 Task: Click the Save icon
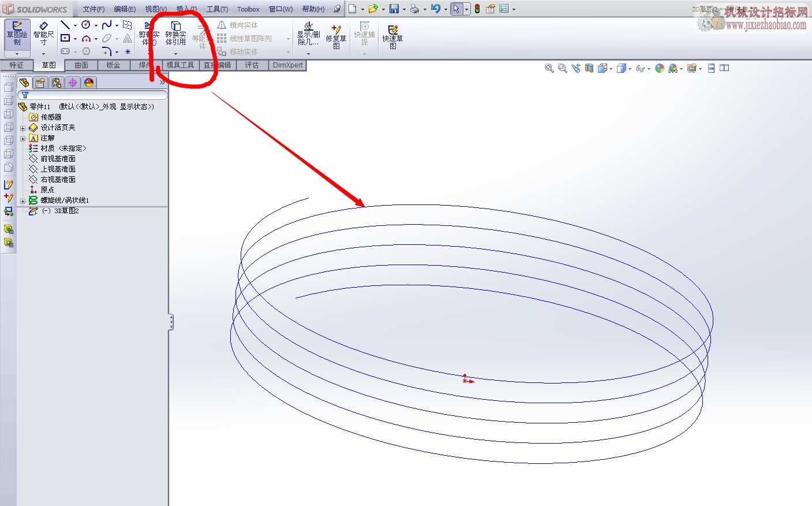[x=394, y=9]
